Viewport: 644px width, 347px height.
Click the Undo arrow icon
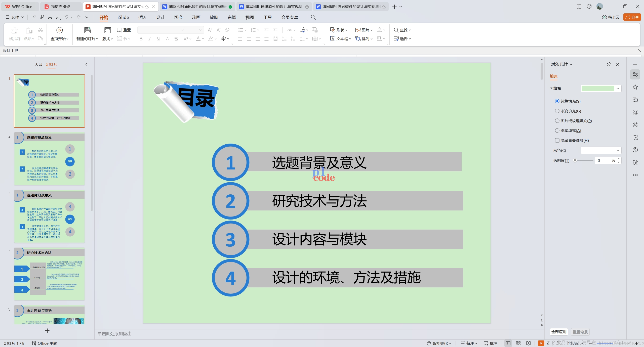pos(66,17)
